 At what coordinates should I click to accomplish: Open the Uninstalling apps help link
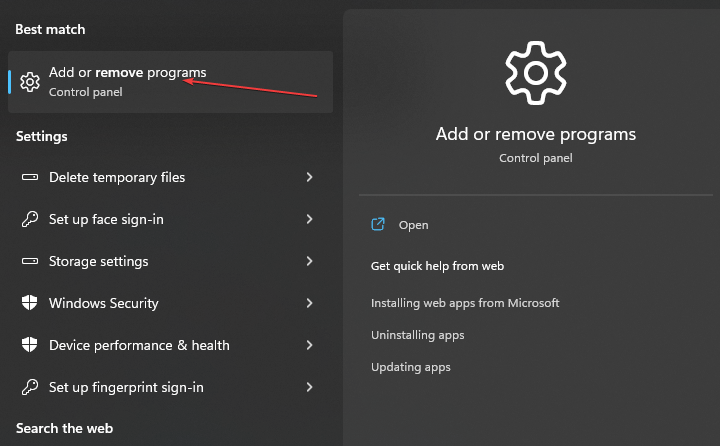417,335
